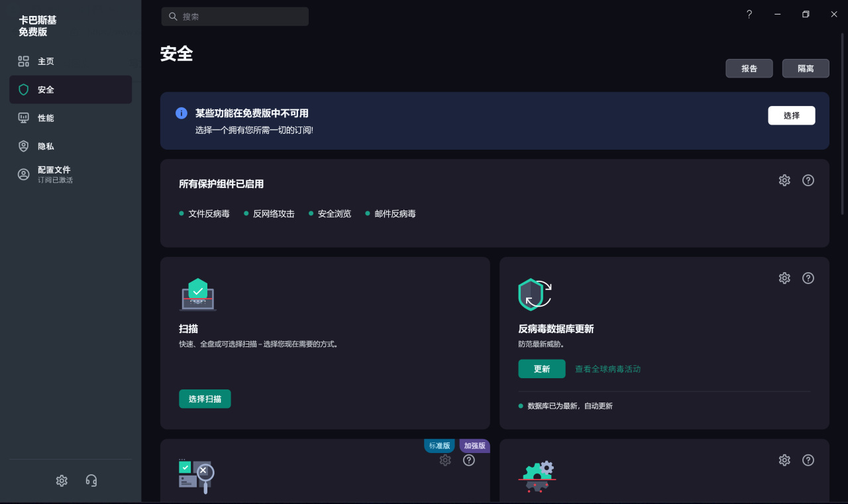The image size is (848, 504).
Task: Follow the 查看全球病毒活动 link
Action: click(x=608, y=369)
